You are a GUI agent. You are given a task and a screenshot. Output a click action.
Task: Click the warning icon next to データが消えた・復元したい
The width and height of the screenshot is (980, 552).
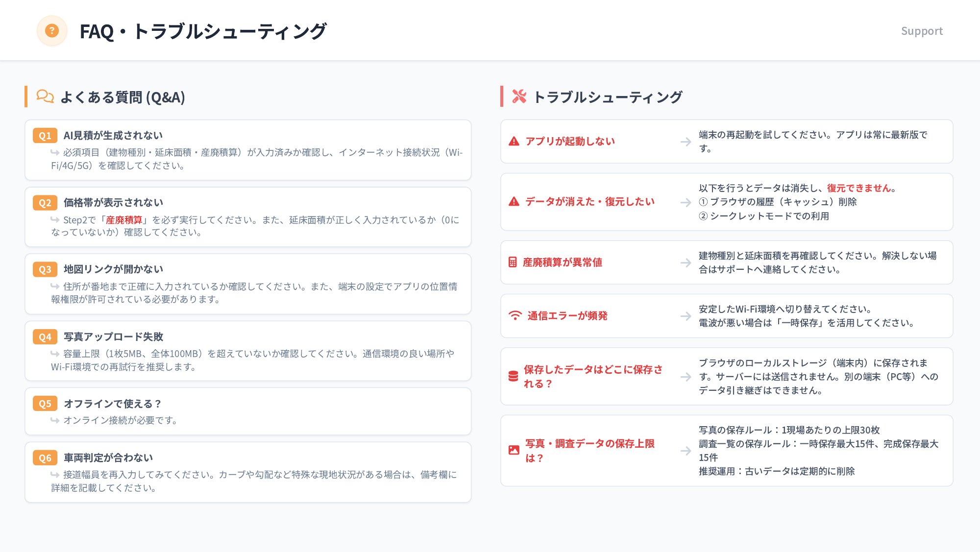(x=513, y=201)
